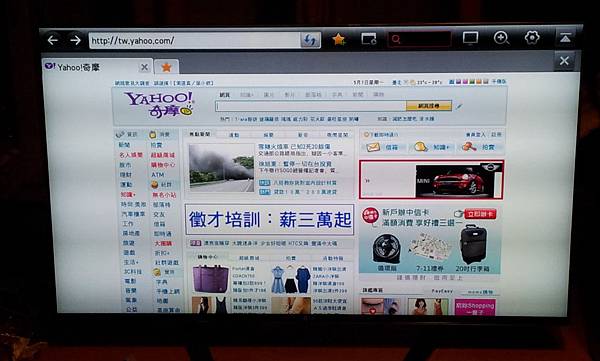600x361 pixels.
Task: Select the second news tab, right of 焦點新聞
Action: 234,135
